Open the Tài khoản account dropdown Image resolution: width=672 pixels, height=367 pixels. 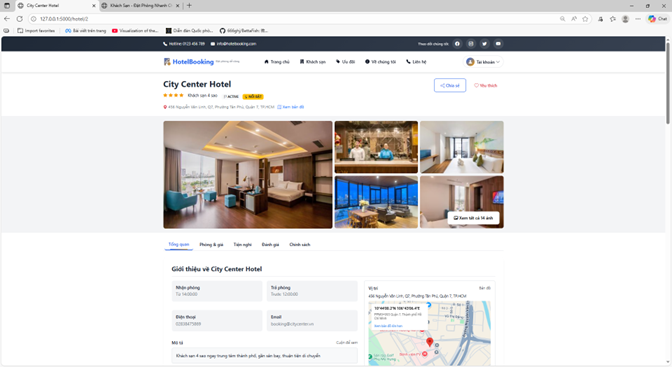point(483,62)
